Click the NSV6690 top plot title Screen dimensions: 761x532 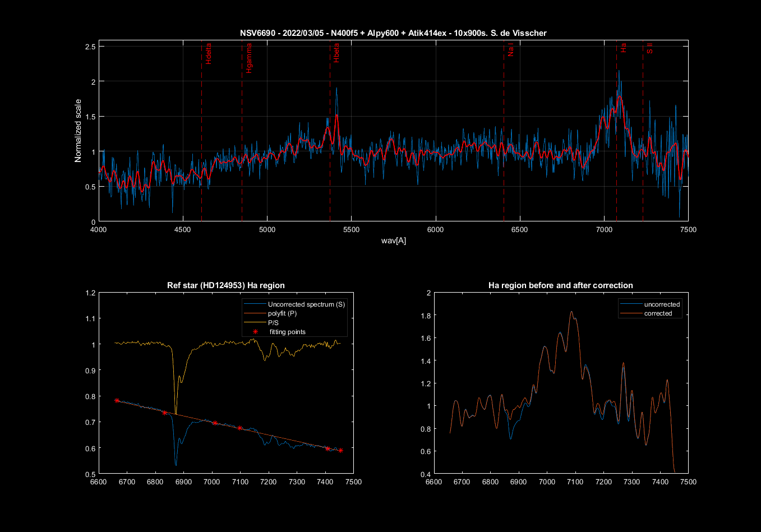click(x=393, y=33)
